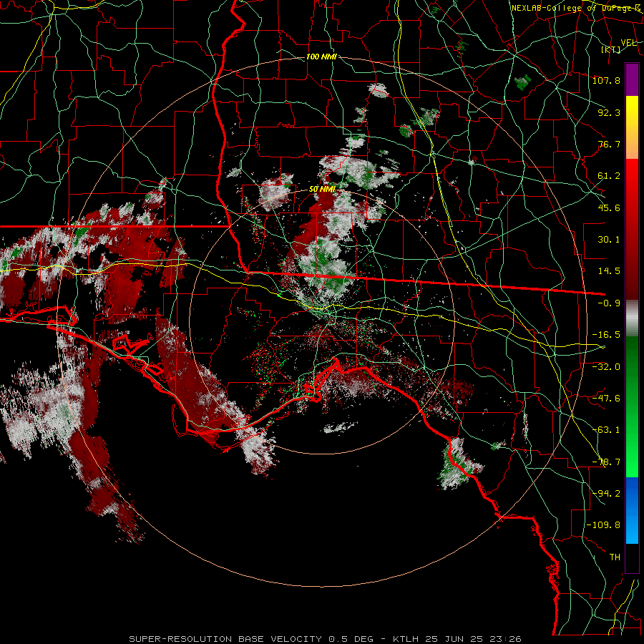Select the 76.7 velocity scale value

click(x=609, y=144)
